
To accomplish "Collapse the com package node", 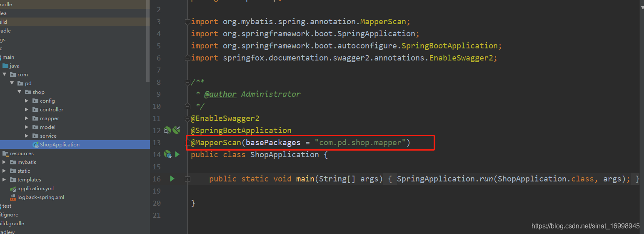I will click(5, 75).
